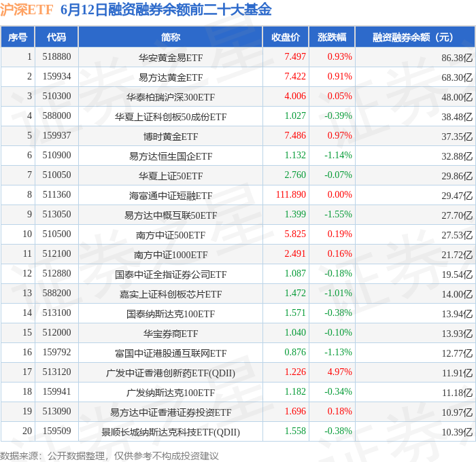This screenshot has height=462, width=476.
Task: Click balance value 86.38亿
Action: (457, 58)
